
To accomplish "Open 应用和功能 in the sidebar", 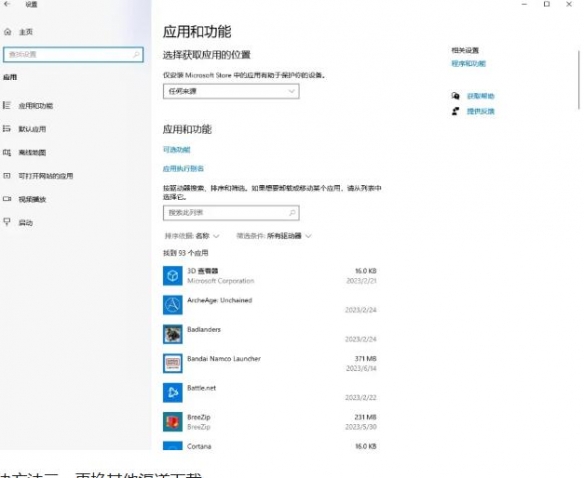I will pos(36,106).
